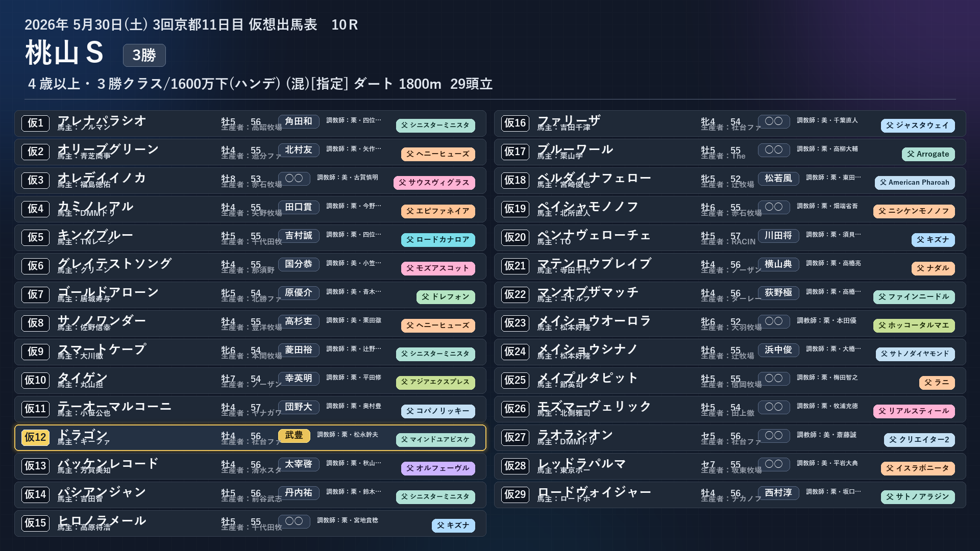980x551 pixels.
Task: Open sire tag ドレフォン
Action: [x=446, y=297]
